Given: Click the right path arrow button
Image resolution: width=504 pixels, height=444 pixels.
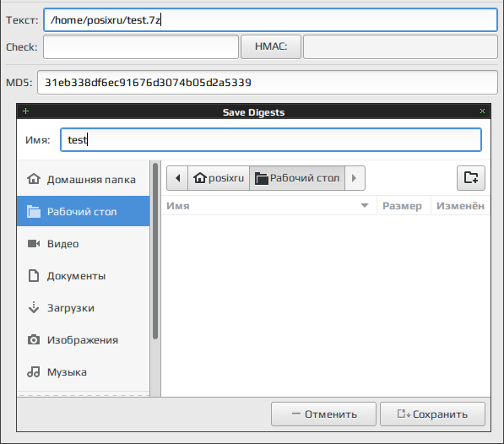Looking at the screenshot, I should 355,178.
